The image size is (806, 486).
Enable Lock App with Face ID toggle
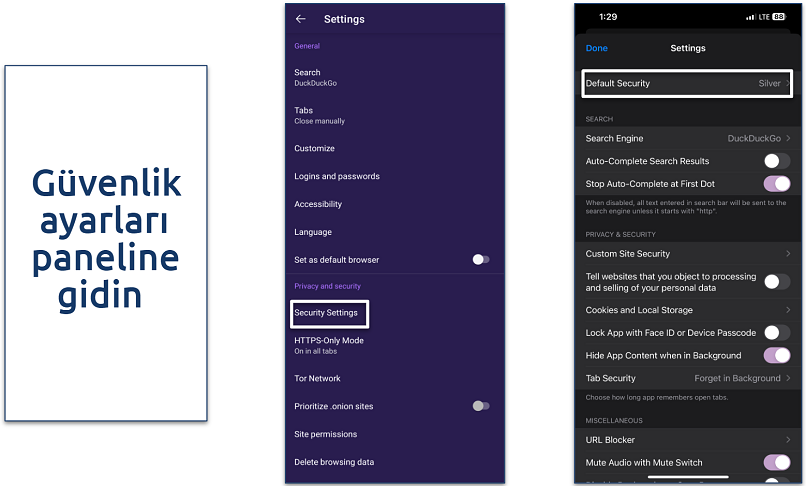pos(776,332)
